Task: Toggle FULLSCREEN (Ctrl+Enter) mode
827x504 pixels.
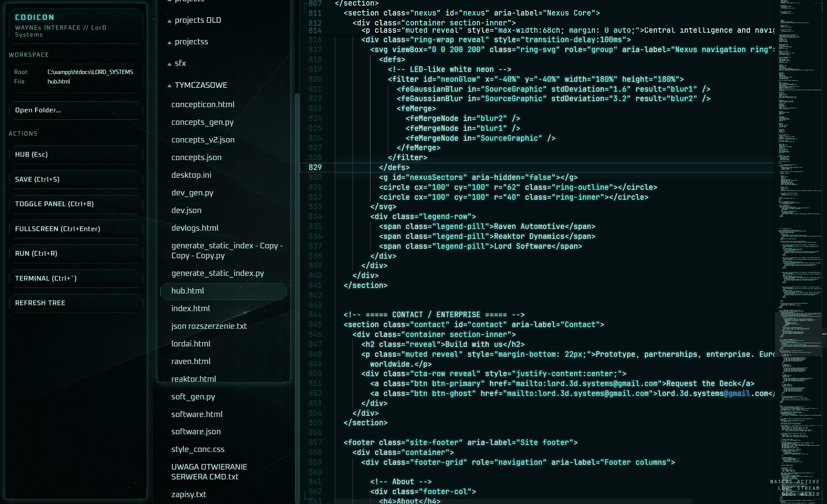Action: click(75, 229)
